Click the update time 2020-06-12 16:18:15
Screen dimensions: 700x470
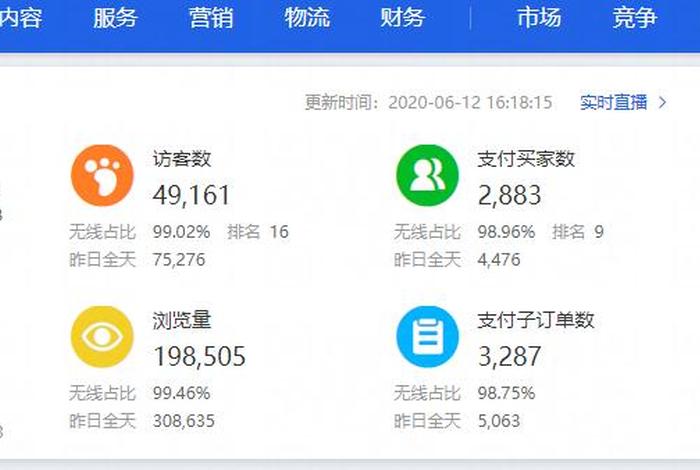[471, 103]
